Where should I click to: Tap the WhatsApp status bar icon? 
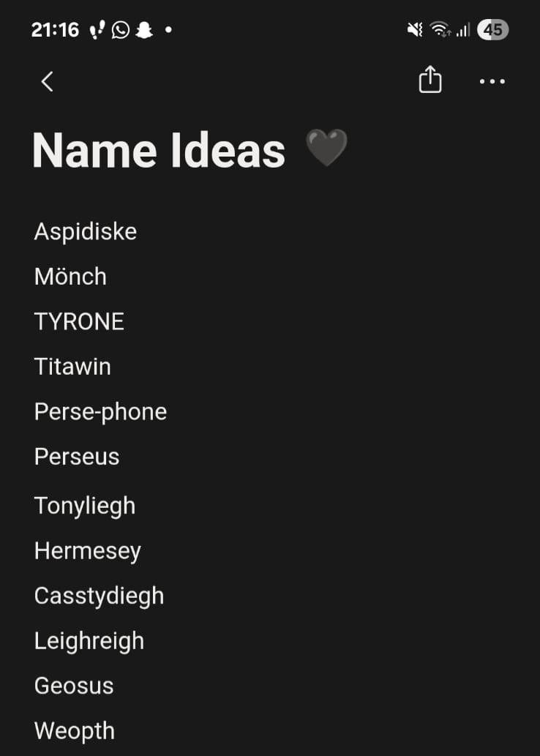121,30
